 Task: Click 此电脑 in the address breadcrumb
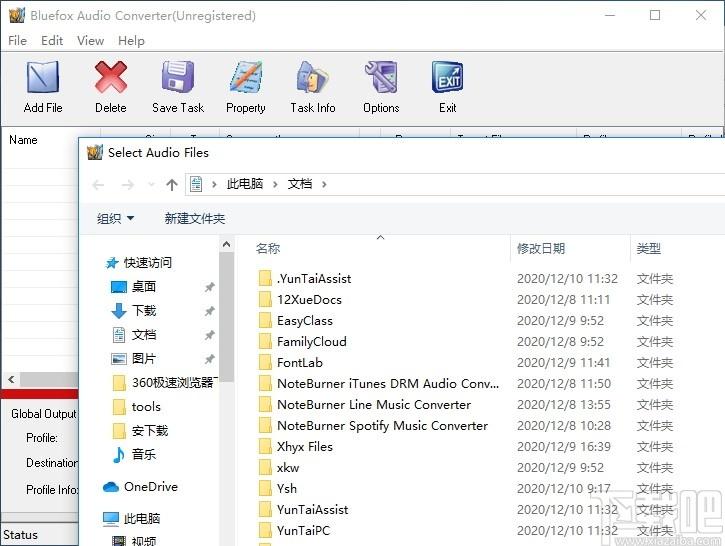[x=245, y=184]
